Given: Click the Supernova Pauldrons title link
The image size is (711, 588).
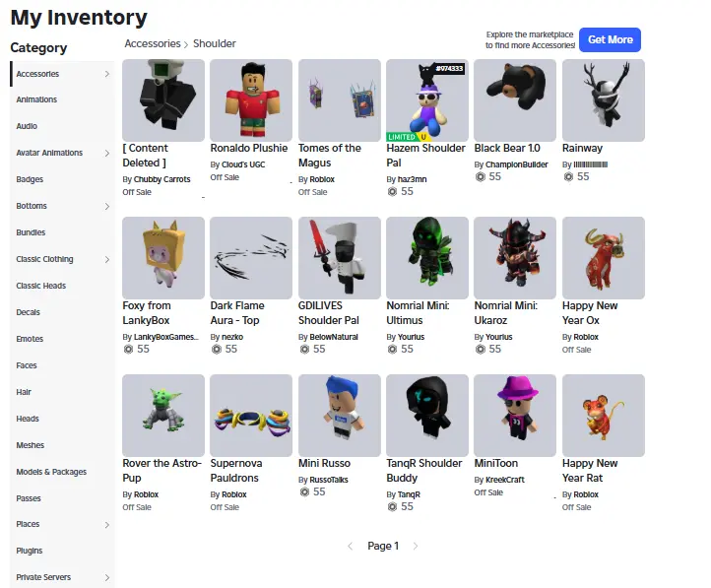Looking at the screenshot, I should point(236,471).
